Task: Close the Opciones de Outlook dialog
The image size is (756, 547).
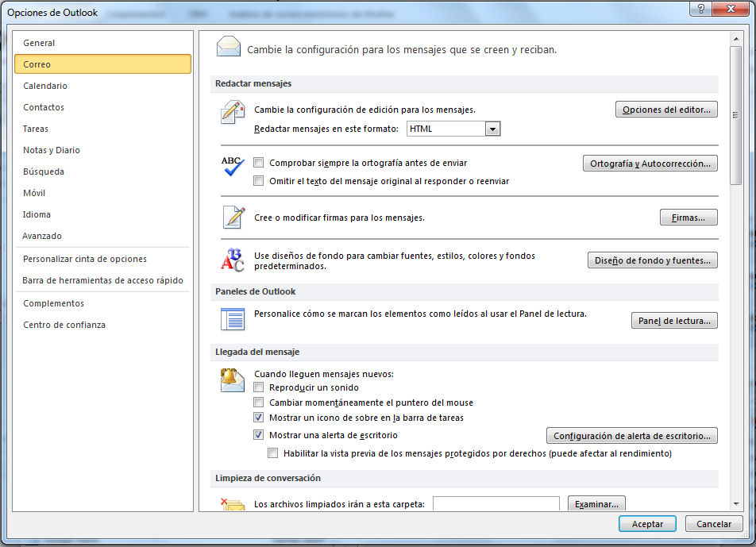Action: [731, 9]
